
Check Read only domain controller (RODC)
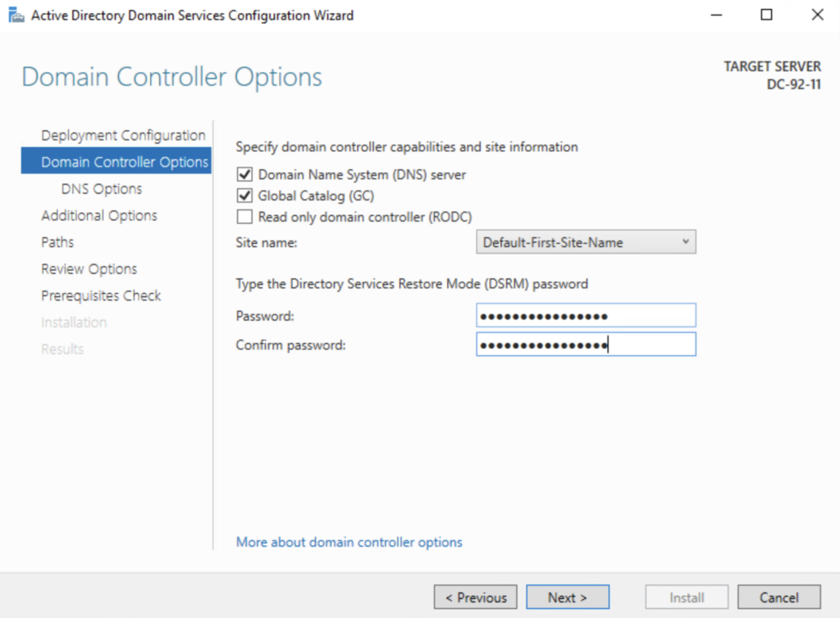[x=244, y=217]
